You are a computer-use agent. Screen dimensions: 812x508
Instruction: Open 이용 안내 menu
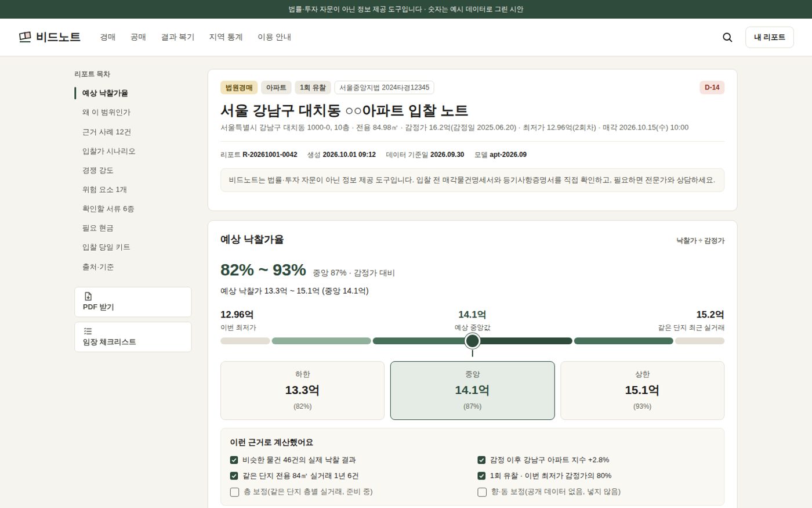point(274,37)
